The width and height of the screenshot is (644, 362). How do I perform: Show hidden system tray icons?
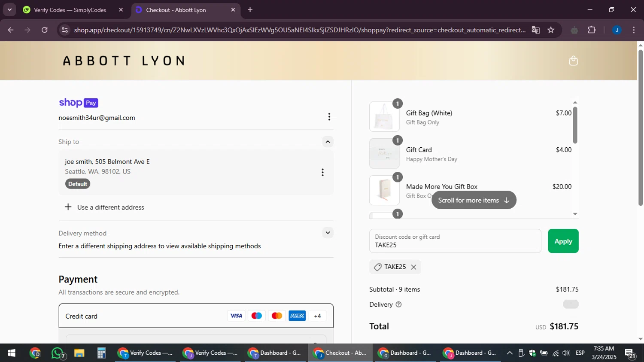pyautogui.click(x=510, y=353)
